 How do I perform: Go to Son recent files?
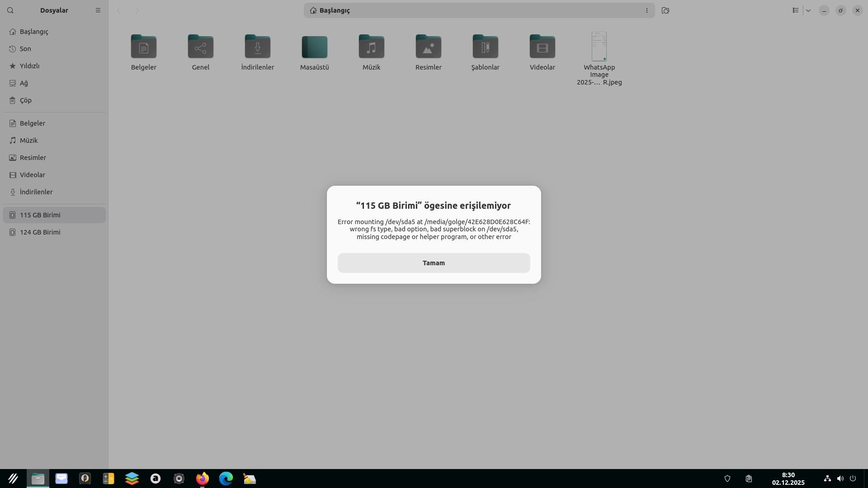coord(25,49)
